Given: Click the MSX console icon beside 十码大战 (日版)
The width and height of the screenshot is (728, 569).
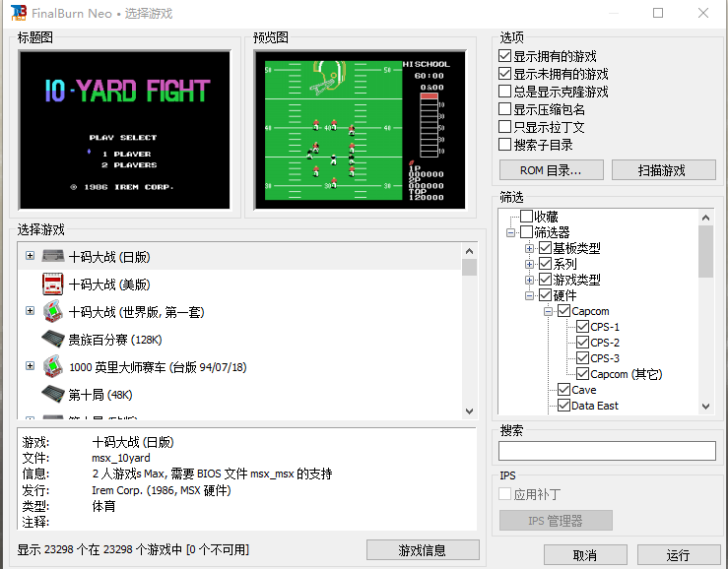Looking at the screenshot, I should 53,256.
